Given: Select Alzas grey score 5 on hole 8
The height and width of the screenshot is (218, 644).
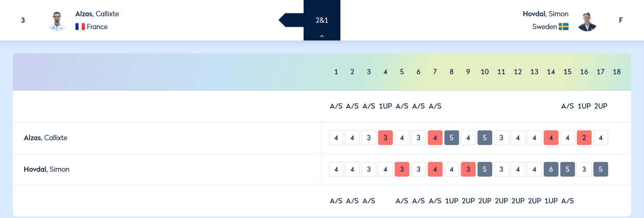Looking at the screenshot, I should pos(451,138).
